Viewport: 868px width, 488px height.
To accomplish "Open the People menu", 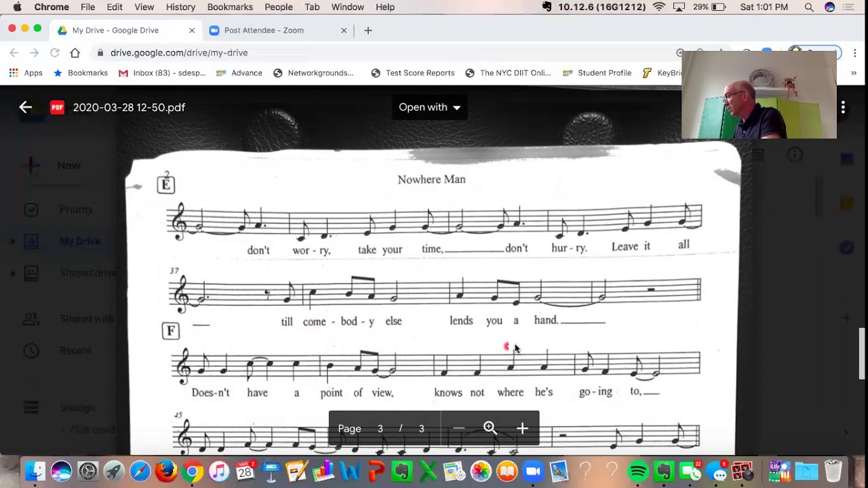I will point(279,7).
